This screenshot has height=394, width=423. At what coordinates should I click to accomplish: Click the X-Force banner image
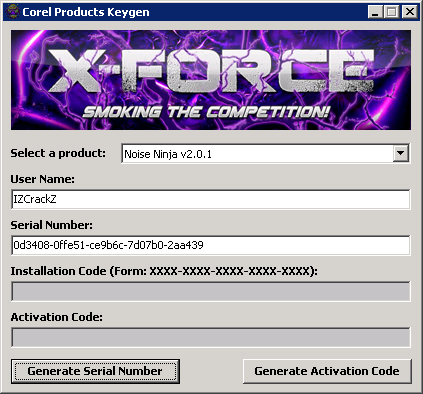coord(211,80)
